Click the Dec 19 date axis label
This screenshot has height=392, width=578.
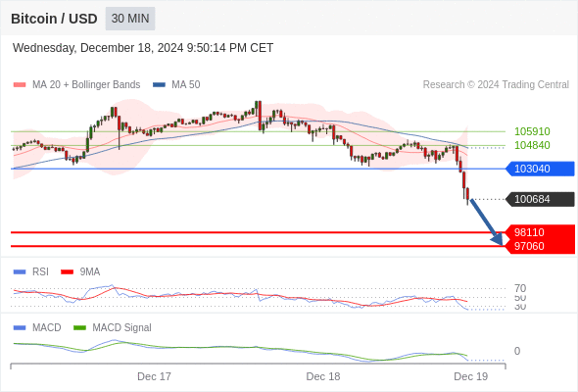tap(471, 376)
